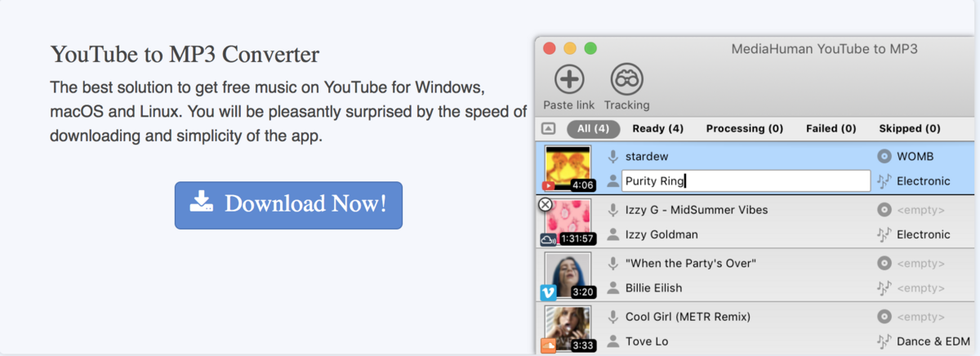This screenshot has height=356, width=980.
Task: Click the album disc icon in When the Party's Over row
Action: click(x=883, y=263)
